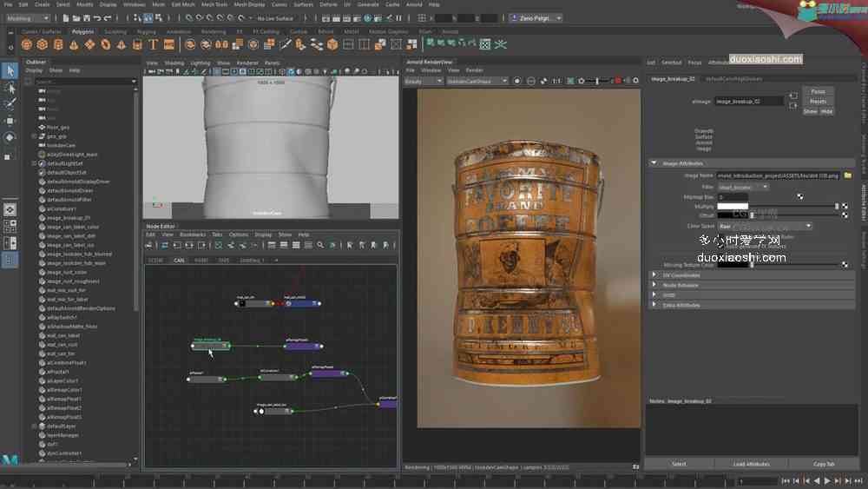Image resolution: width=868 pixels, height=489 pixels.
Task: Expand the Extra Attributes section
Action: click(x=654, y=305)
